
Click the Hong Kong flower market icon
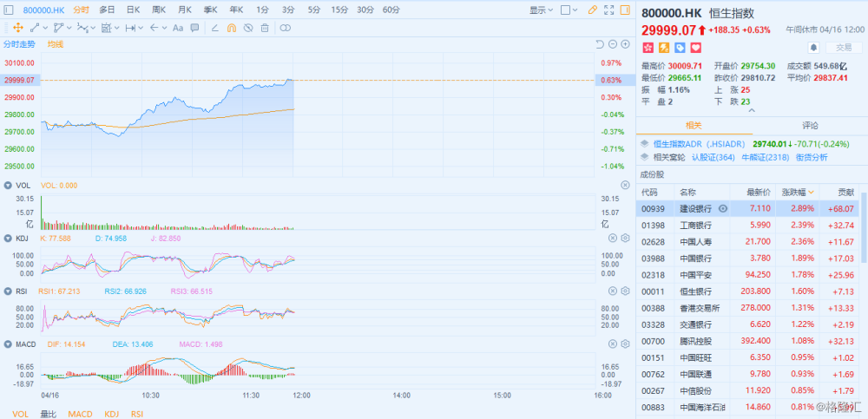click(x=648, y=48)
